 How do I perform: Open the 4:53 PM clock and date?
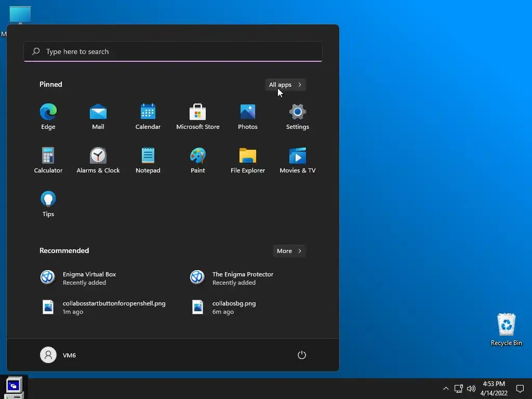click(494, 389)
